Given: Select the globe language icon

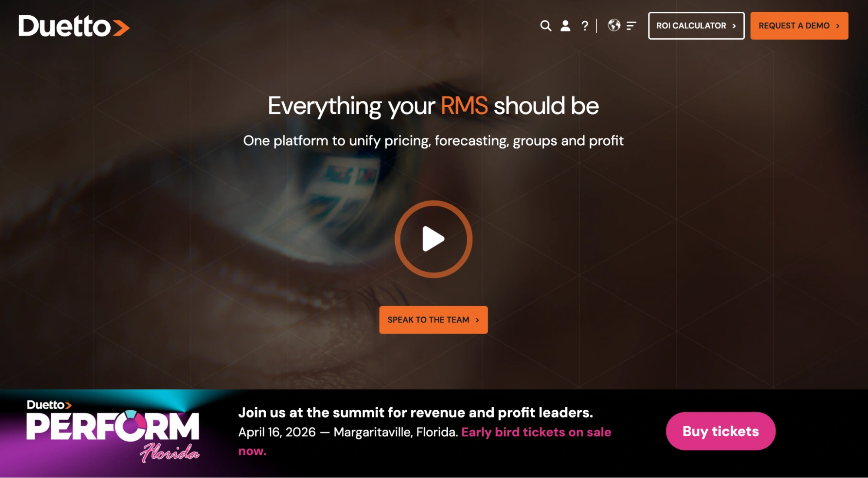Looking at the screenshot, I should click(x=614, y=25).
